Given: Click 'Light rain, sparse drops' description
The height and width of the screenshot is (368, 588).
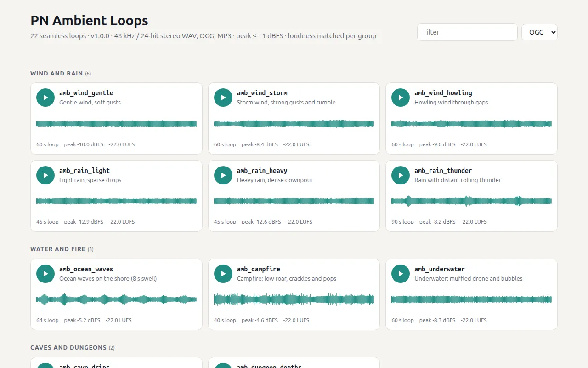Looking at the screenshot, I should 90,180.
